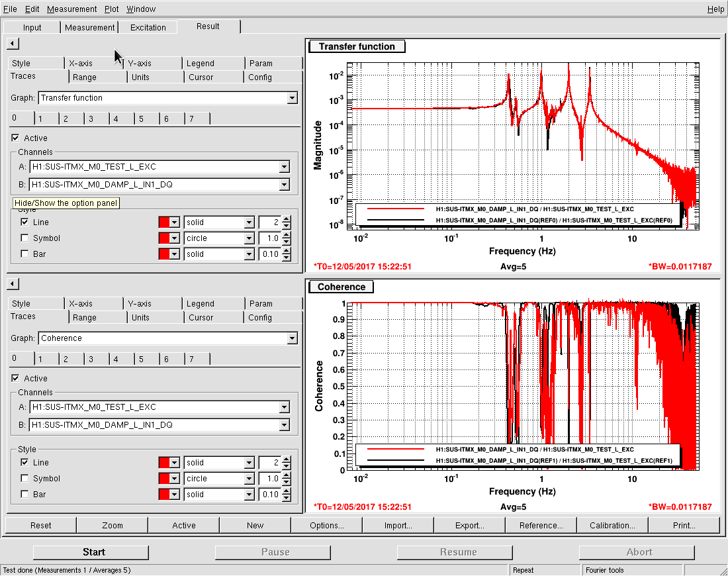
Task: Toggle Line checkbox in lower Style group
Action: click(24, 462)
